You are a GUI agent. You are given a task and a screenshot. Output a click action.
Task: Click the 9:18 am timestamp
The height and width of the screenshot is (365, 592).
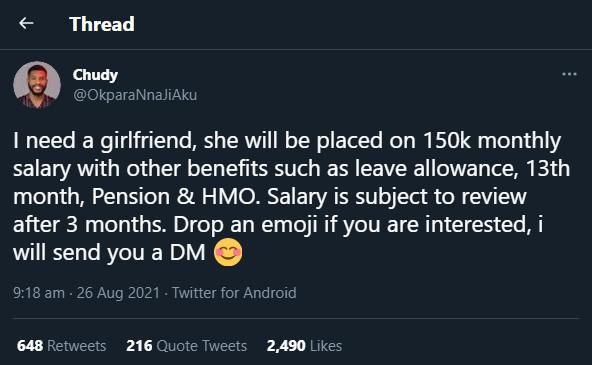(39, 293)
